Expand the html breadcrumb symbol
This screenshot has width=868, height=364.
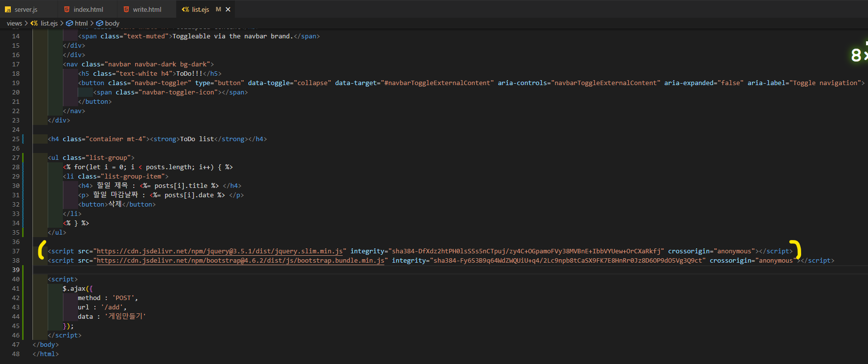(81, 23)
